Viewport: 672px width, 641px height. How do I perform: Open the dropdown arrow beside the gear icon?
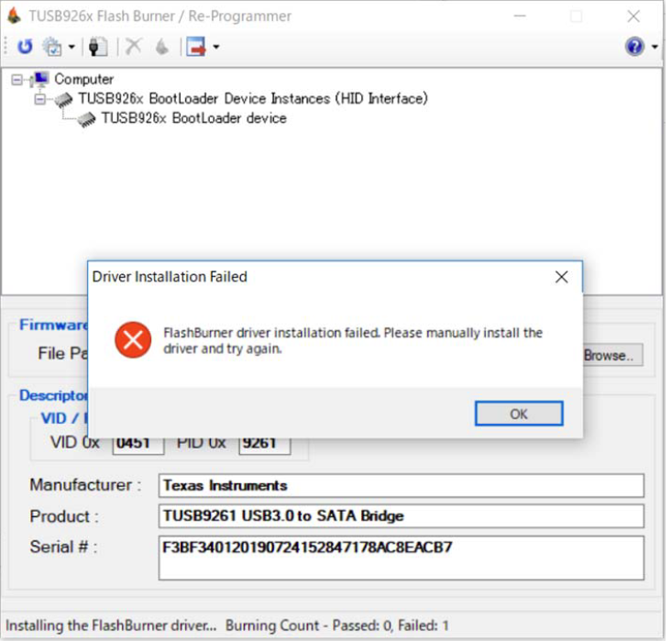point(72,47)
